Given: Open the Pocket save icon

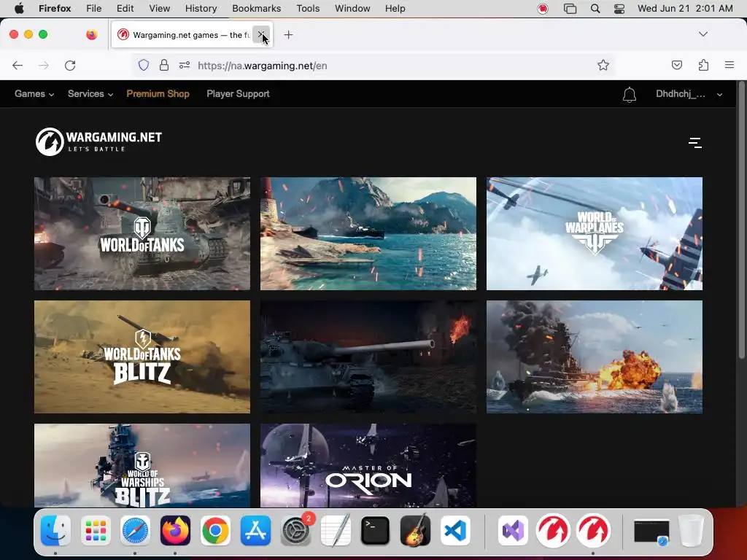Looking at the screenshot, I should 676,65.
